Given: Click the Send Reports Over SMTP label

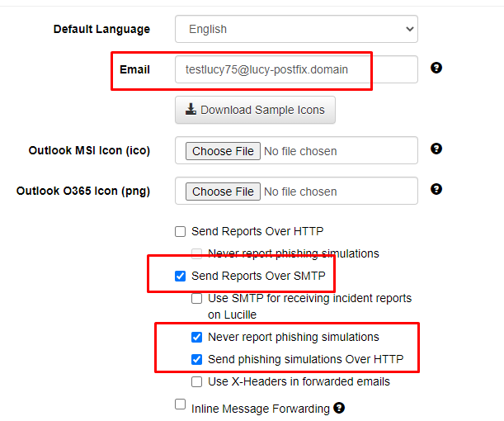Looking at the screenshot, I should click(258, 276).
